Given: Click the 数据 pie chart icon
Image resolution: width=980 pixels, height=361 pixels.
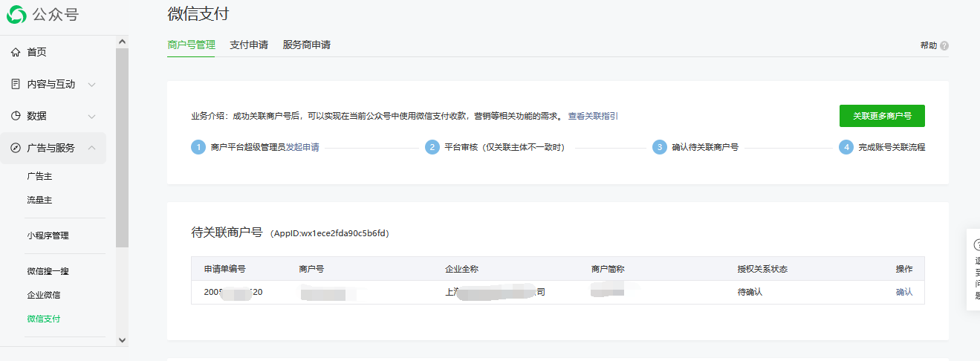Looking at the screenshot, I should coord(16,116).
